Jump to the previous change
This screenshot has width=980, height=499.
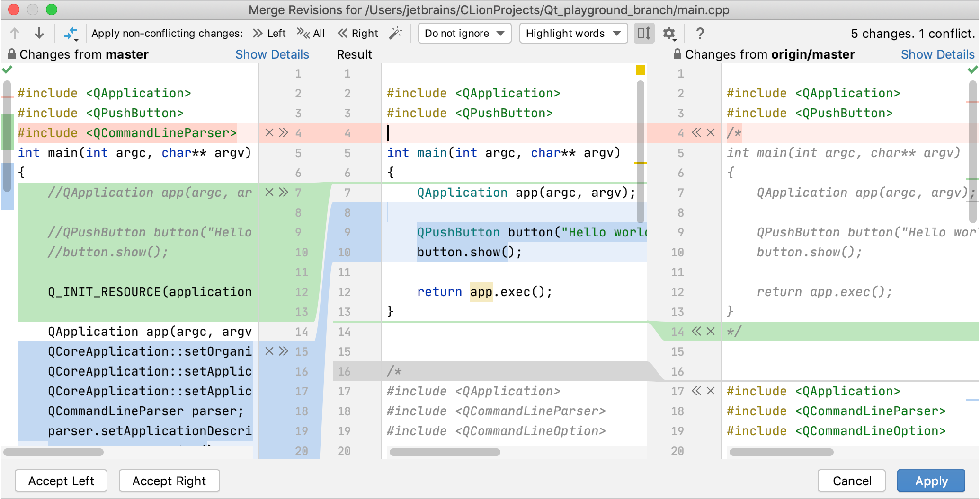click(x=15, y=33)
